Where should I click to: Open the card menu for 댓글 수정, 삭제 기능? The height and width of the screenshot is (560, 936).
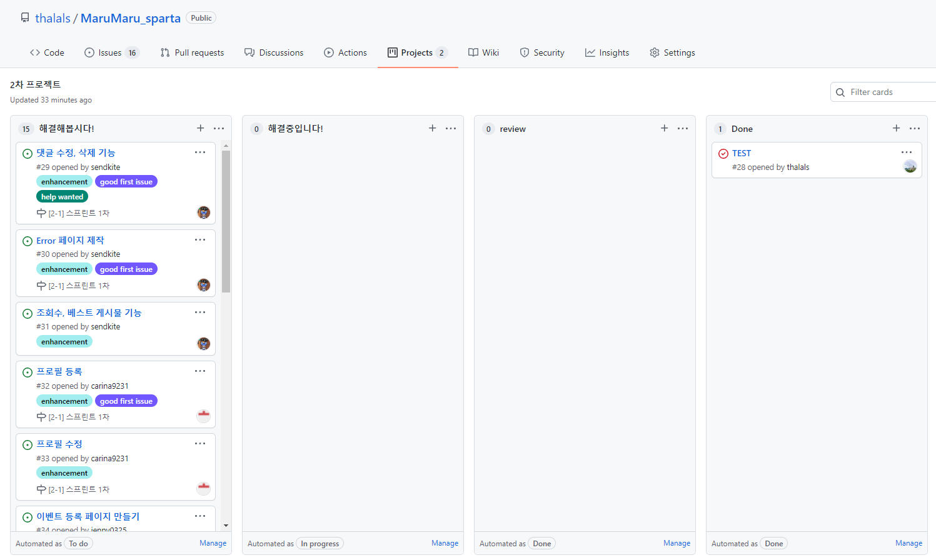click(200, 152)
